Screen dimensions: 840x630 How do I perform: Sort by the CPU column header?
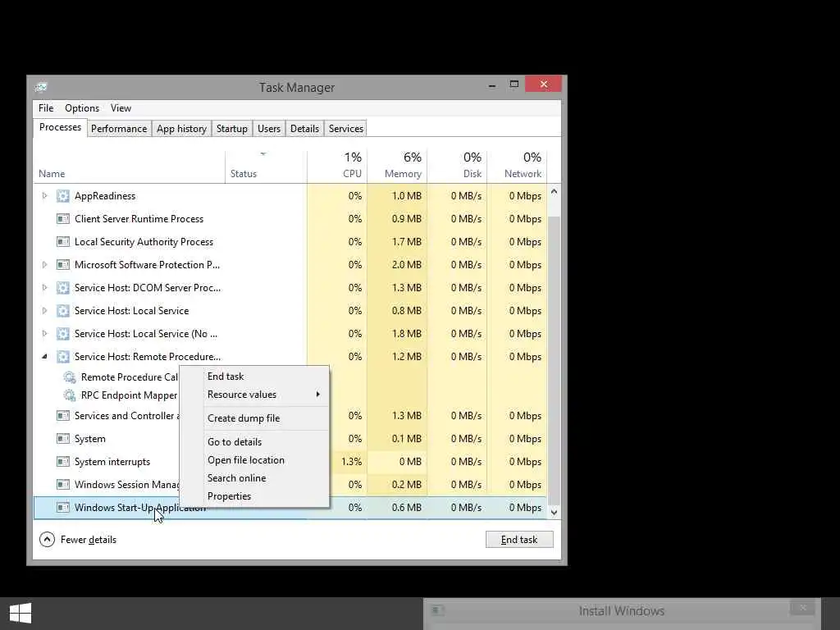(x=337, y=167)
